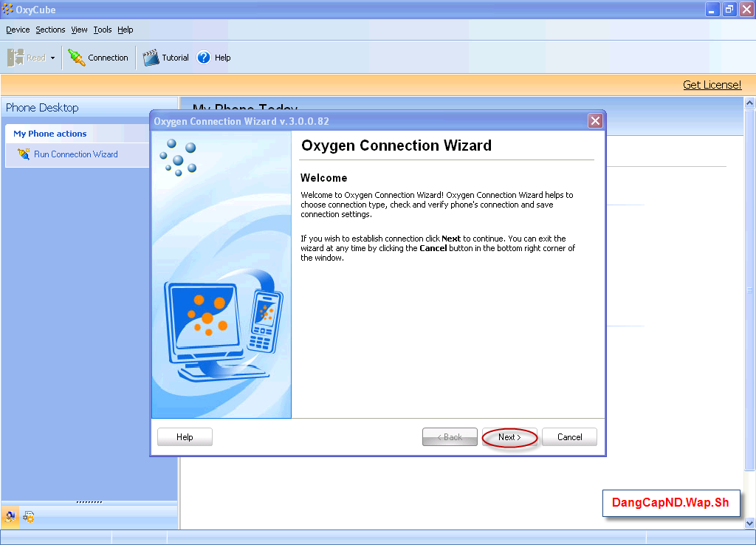Click the vertical scrollbar thumb
756x545 pixels.
click(750, 290)
